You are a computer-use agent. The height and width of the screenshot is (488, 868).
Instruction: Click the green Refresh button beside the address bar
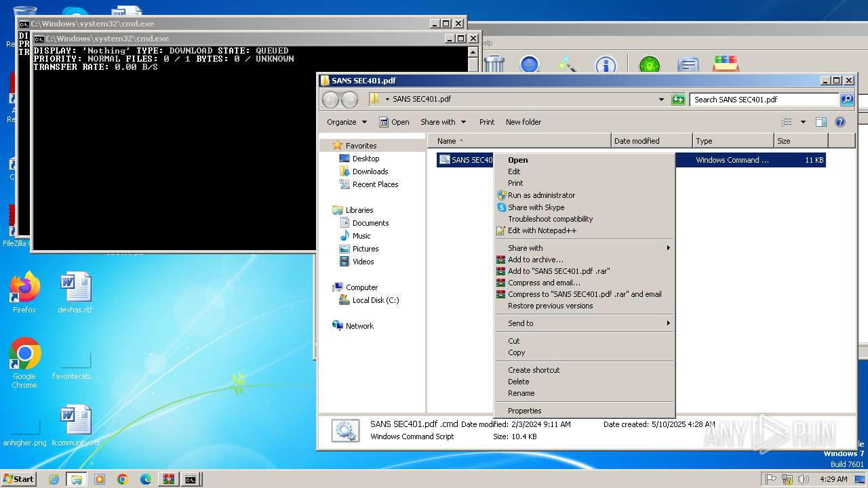pyautogui.click(x=678, y=100)
